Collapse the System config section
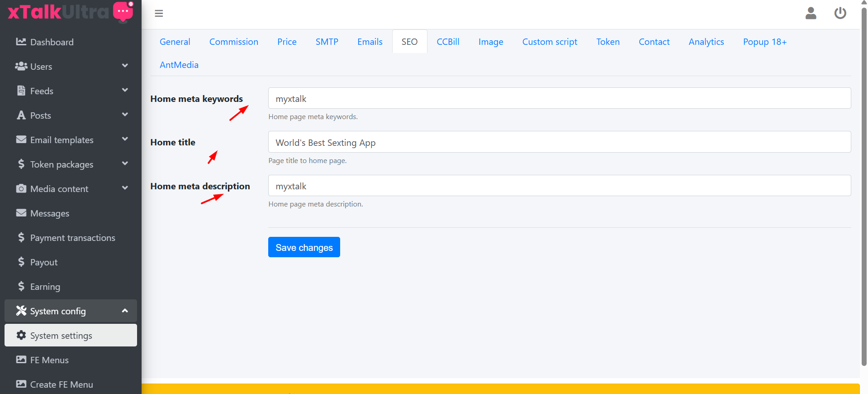The width and height of the screenshot is (868, 394). (x=125, y=311)
